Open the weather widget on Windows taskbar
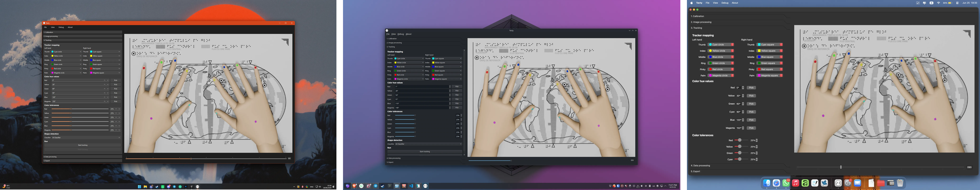Viewport: 980px width, 190px height. pyautogui.click(x=6, y=187)
